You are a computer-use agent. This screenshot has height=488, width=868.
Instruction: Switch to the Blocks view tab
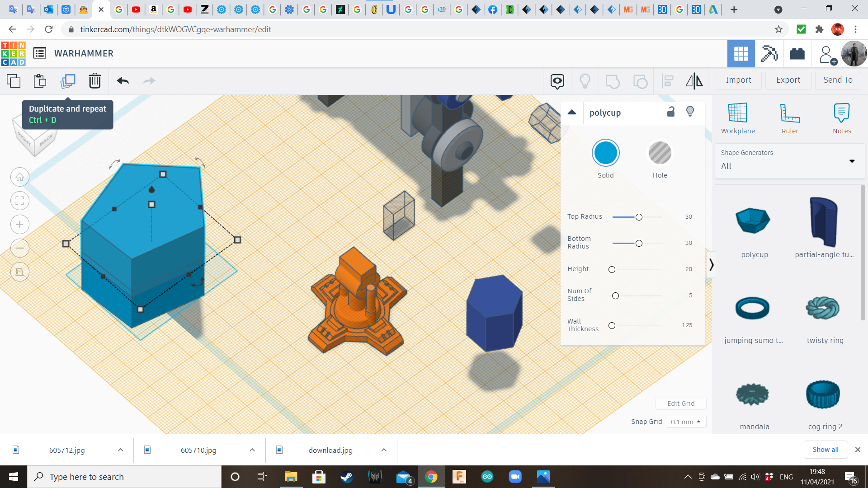[x=769, y=54]
